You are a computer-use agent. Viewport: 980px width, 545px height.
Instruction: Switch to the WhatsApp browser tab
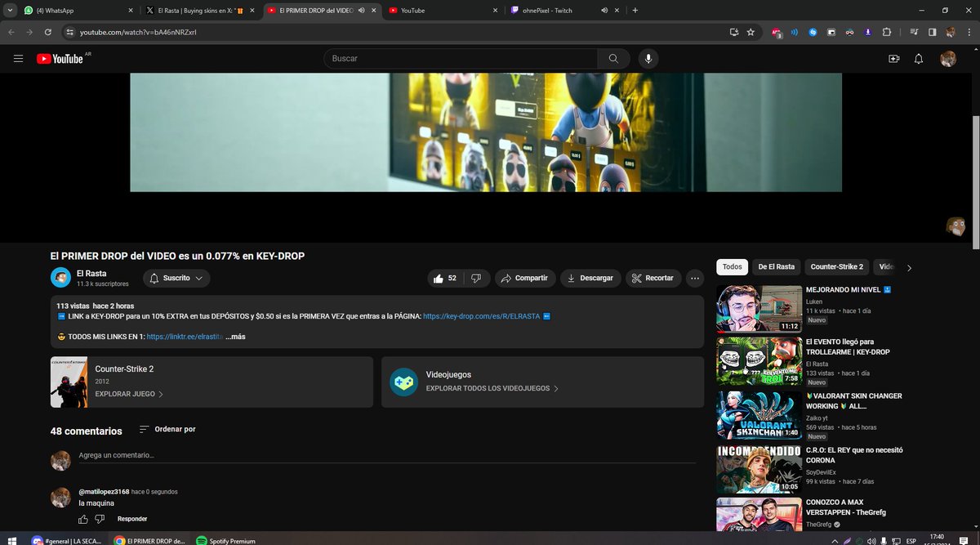[x=78, y=11]
